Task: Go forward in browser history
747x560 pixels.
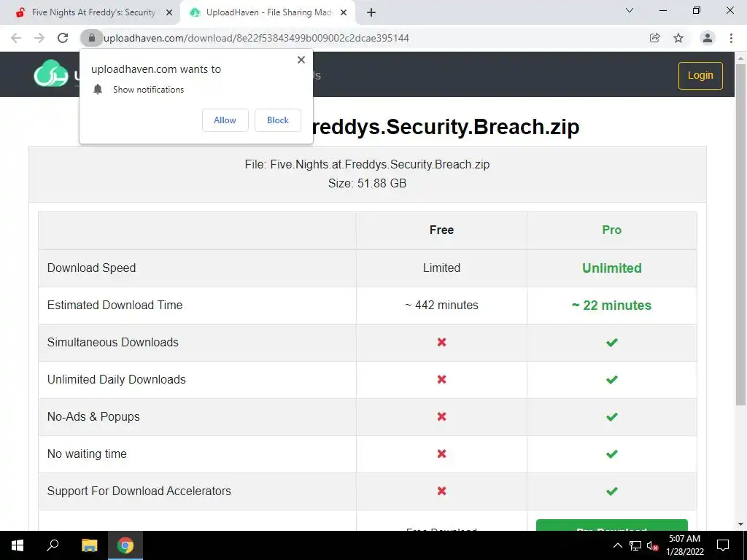Action: (39, 38)
